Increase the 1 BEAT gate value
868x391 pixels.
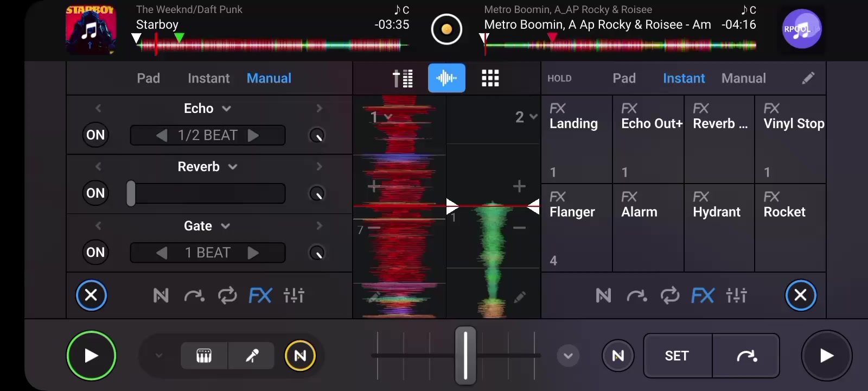[253, 253]
